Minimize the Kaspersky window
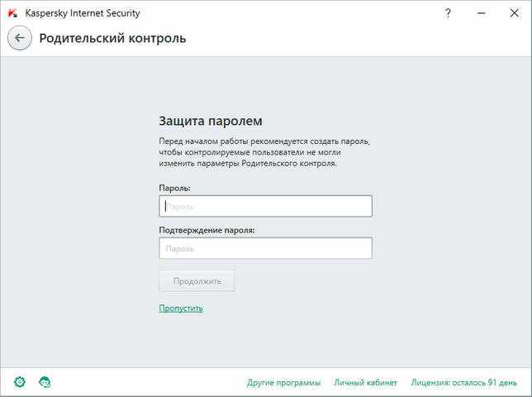The width and height of the screenshot is (532, 397). click(x=482, y=13)
